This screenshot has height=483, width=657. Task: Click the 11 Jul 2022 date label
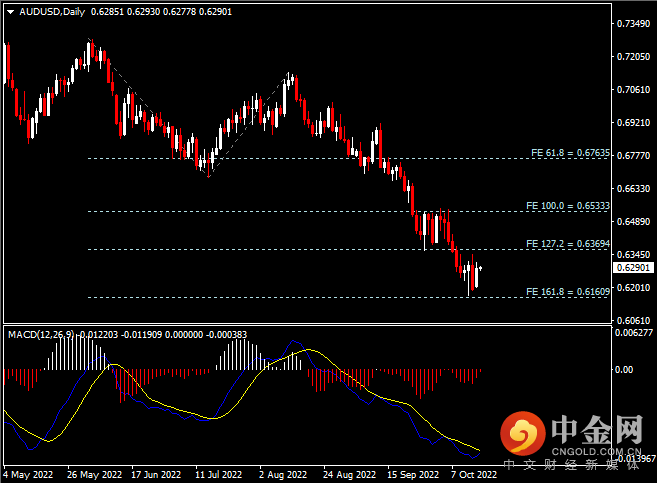(x=218, y=475)
